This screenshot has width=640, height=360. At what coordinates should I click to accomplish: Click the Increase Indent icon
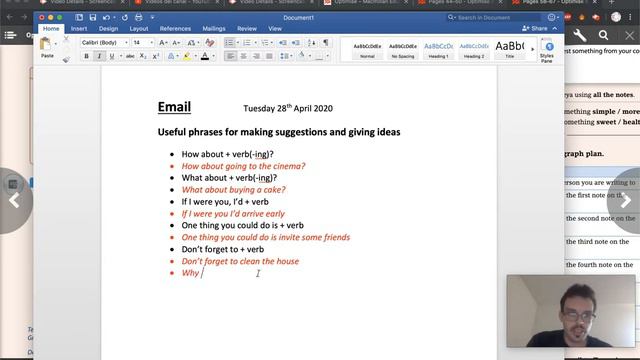pyautogui.click(x=296, y=42)
